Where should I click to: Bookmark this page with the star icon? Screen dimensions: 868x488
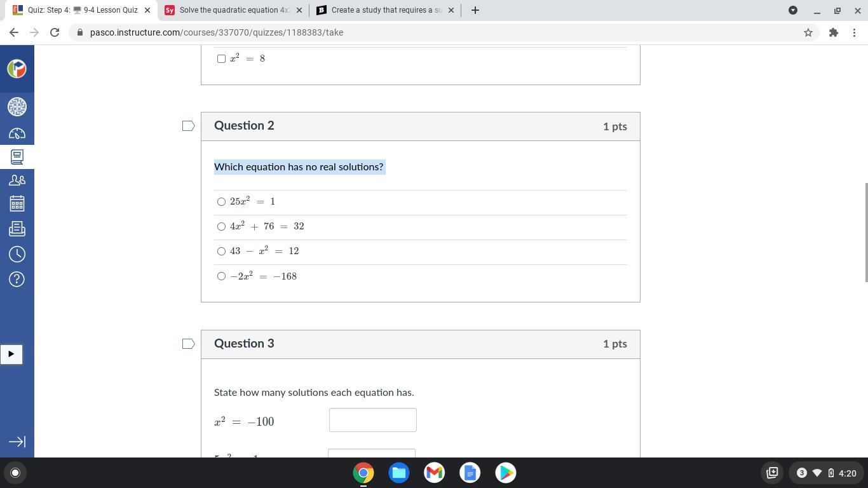pyautogui.click(x=808, y=32)
